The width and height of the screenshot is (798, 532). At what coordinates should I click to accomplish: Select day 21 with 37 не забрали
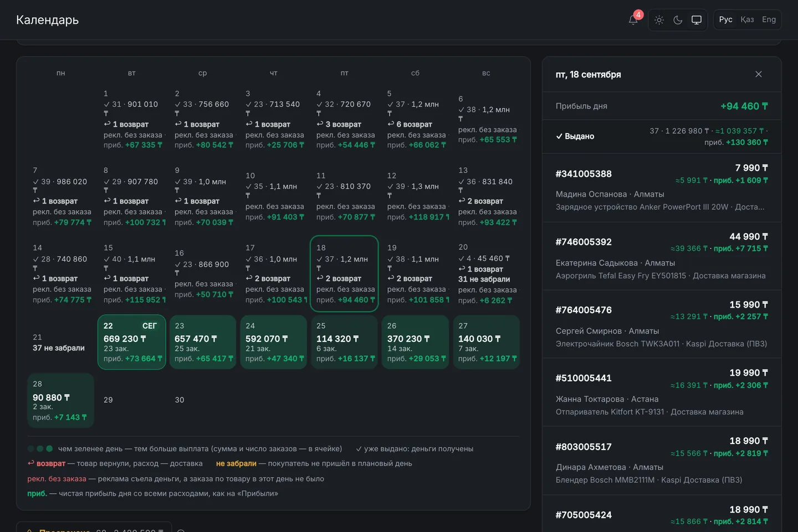[61, 342]
